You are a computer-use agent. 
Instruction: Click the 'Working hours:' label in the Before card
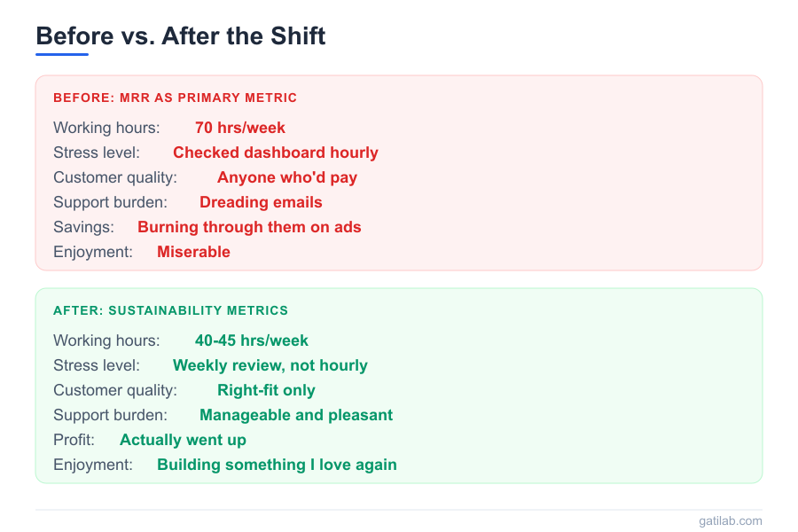click(x=106, y=128)
